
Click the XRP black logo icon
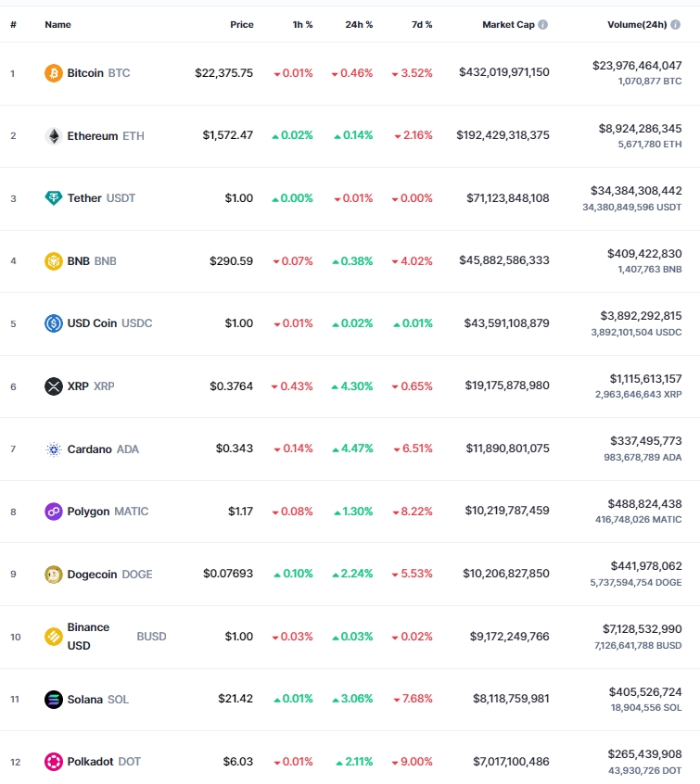tap(54, 386)
